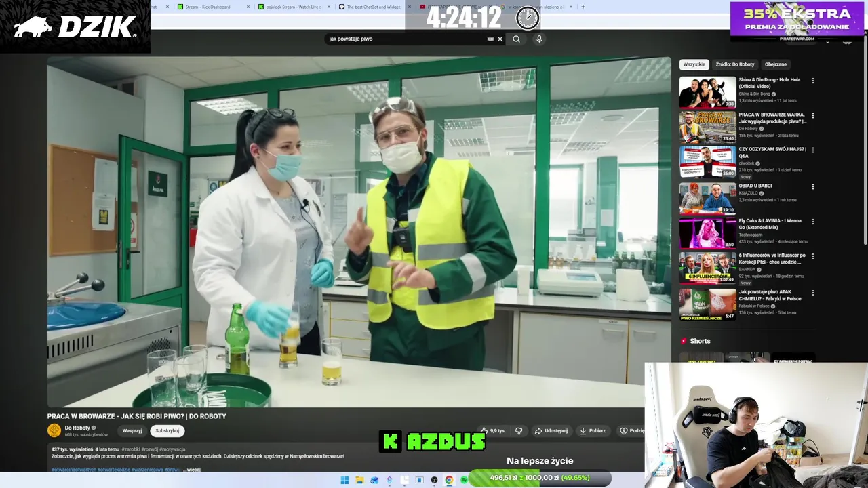This screenshot has width=868, height=488.
Task: Open options menu for Praca w Browarze Warka video
Action: (813, 116)
